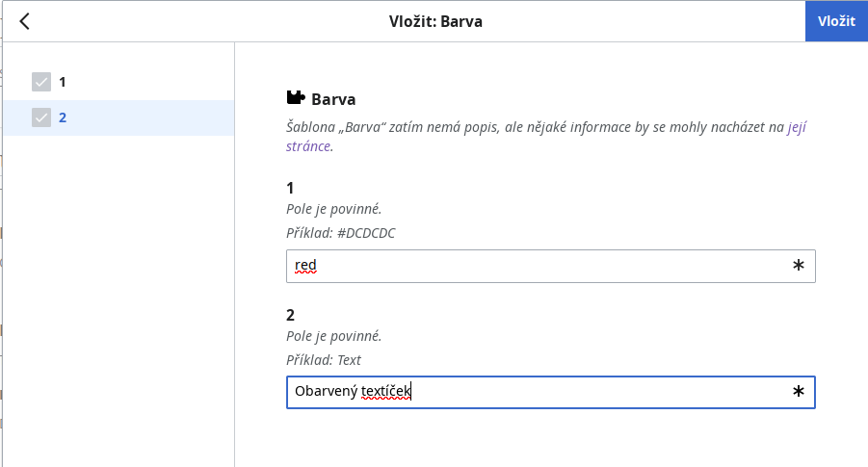
Task: Go back with the left arrow icon
Action: point(24,21)
